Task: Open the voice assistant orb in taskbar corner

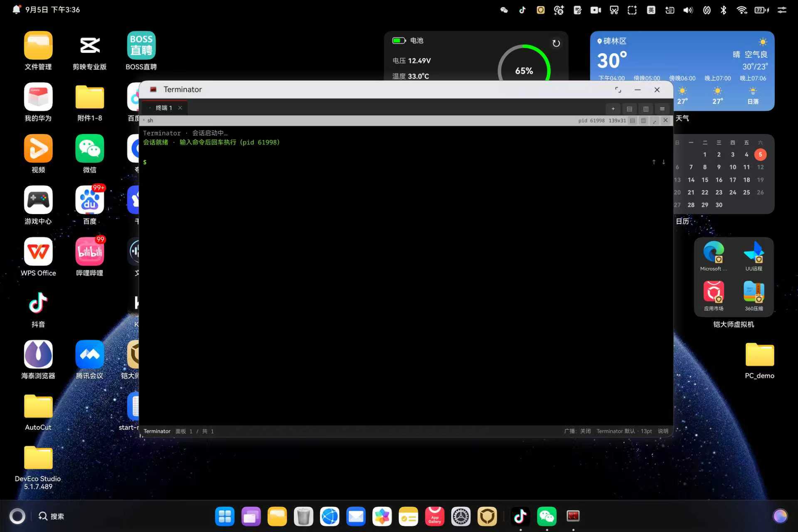Action: (780, 516)
